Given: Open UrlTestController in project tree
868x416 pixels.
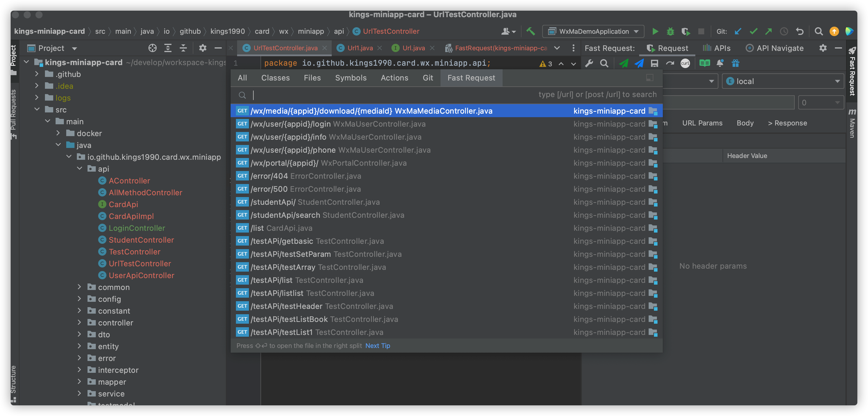Looking at the screenshot, I should pyautogui.click(x=140, y=263).
